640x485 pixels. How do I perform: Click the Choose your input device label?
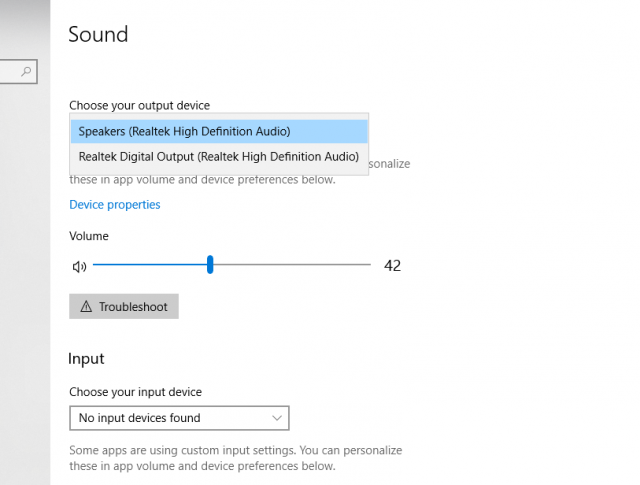(x=135, y=392)
